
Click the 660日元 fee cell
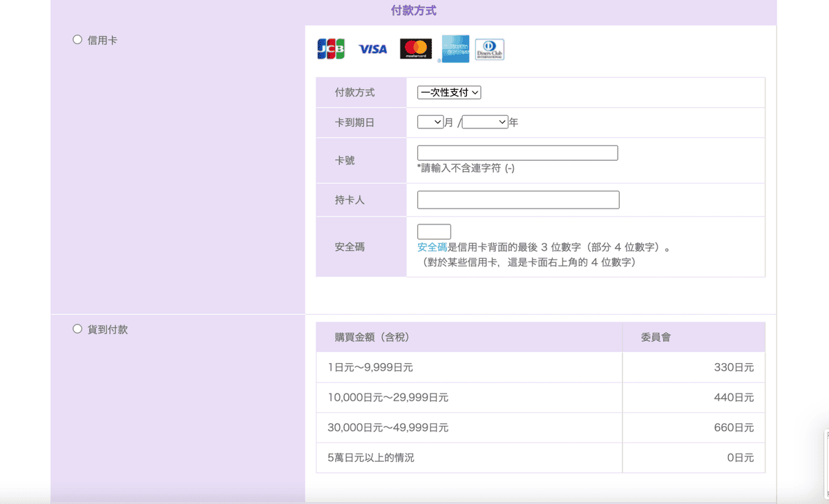(694, 428)
